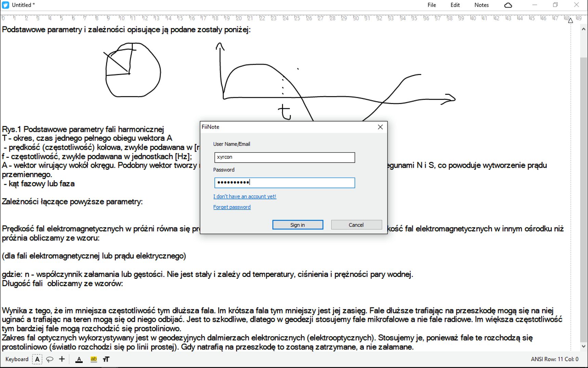
Task: Open the File menu
Action: pyautogui.click(x=432, y=5)
